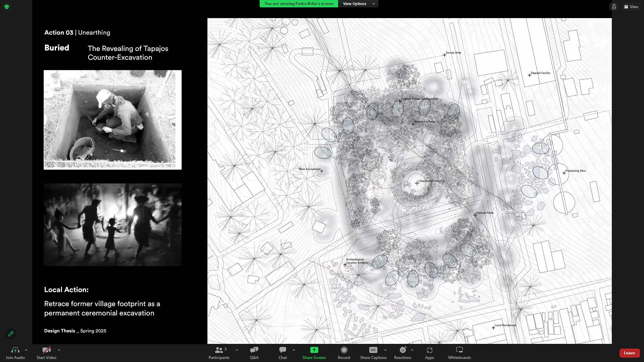Click the 'Action 03 | Unearthing' slide heading
This screenshot has width=644, height=362.
coord(77,33)
